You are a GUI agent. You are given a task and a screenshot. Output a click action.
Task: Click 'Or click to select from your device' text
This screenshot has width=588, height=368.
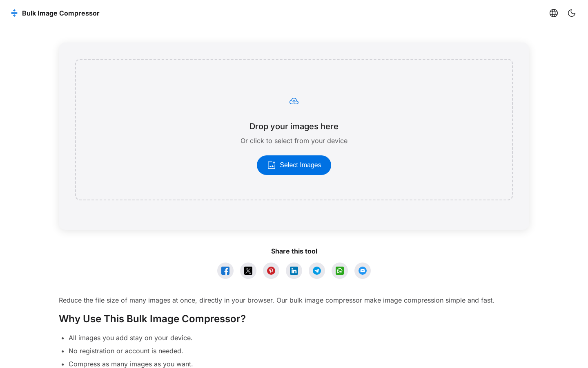(x=294, y=141)
